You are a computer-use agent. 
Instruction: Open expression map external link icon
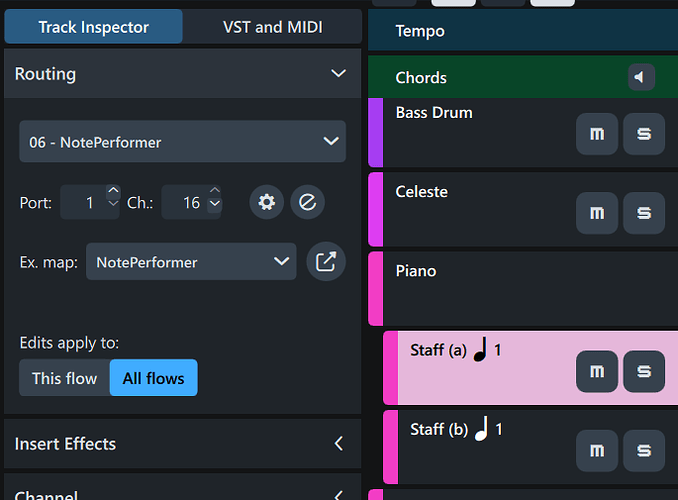click(325, 262)
